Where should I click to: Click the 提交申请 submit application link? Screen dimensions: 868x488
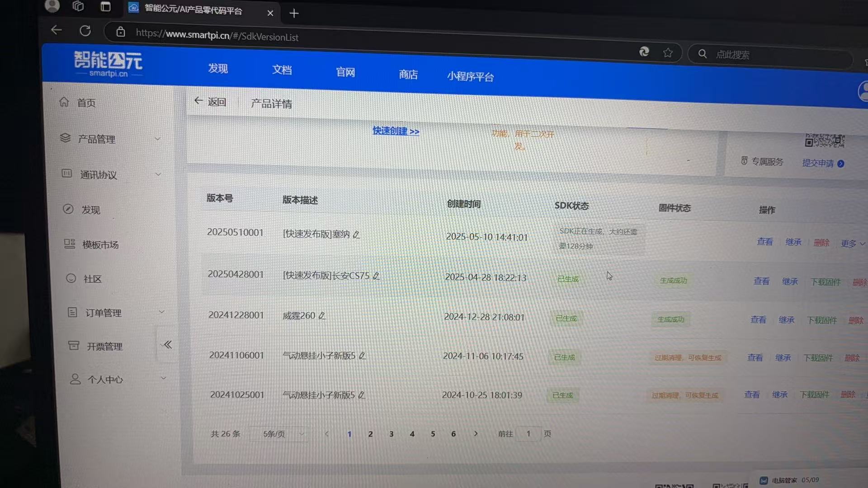818,163
